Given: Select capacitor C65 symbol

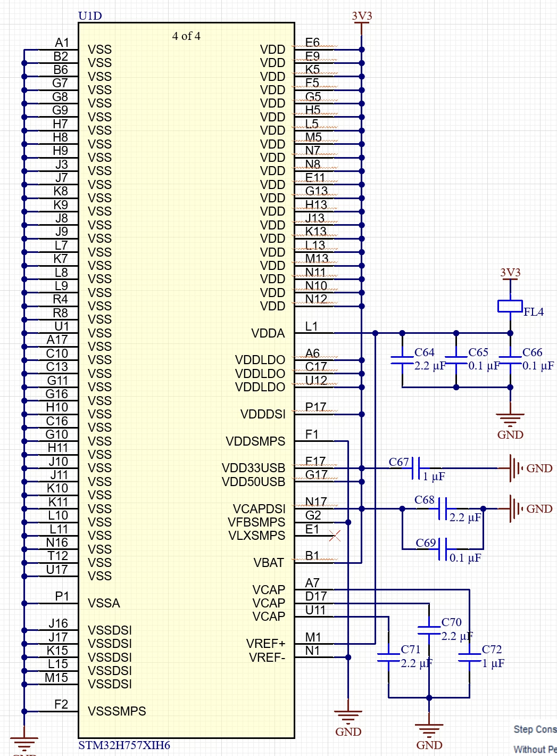Looking at the screenshot, I should [x=456, y=360].
